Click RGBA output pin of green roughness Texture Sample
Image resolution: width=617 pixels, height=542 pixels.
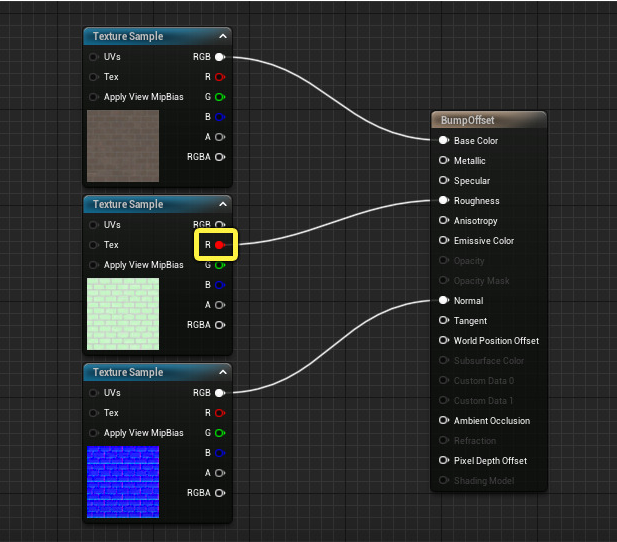(220, 325)
